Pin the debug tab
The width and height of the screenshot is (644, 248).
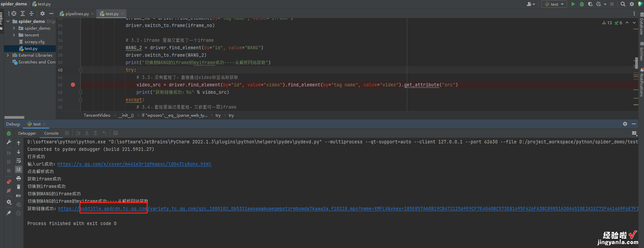9,213
